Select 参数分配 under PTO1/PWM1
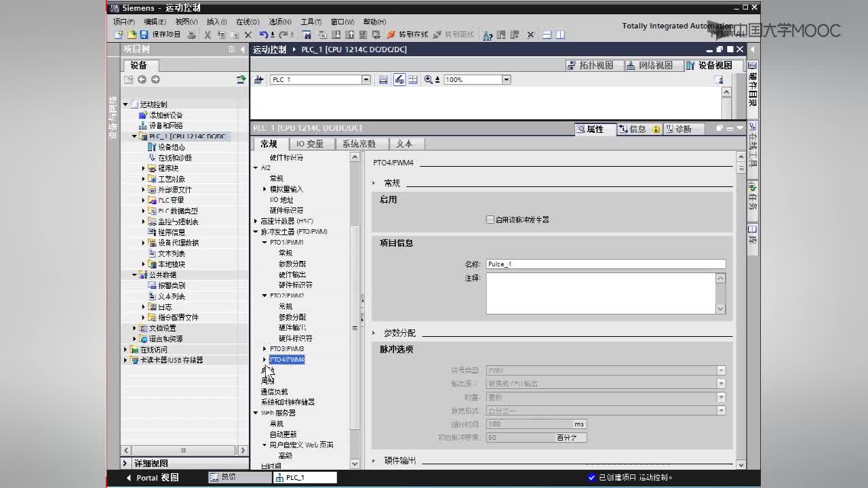The width and height of the screenshot is (868, 488). 292,264
